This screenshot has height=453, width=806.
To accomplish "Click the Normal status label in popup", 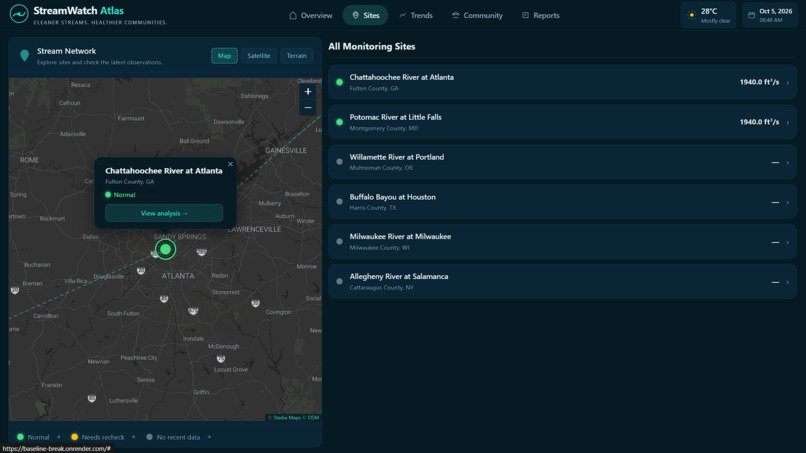I will [x=124, y=195].
